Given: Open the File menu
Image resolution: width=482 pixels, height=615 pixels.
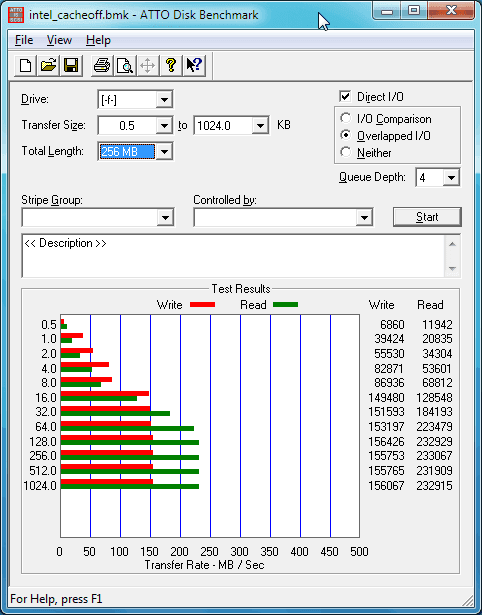Looking at the screenshot, I should point(24,40).
